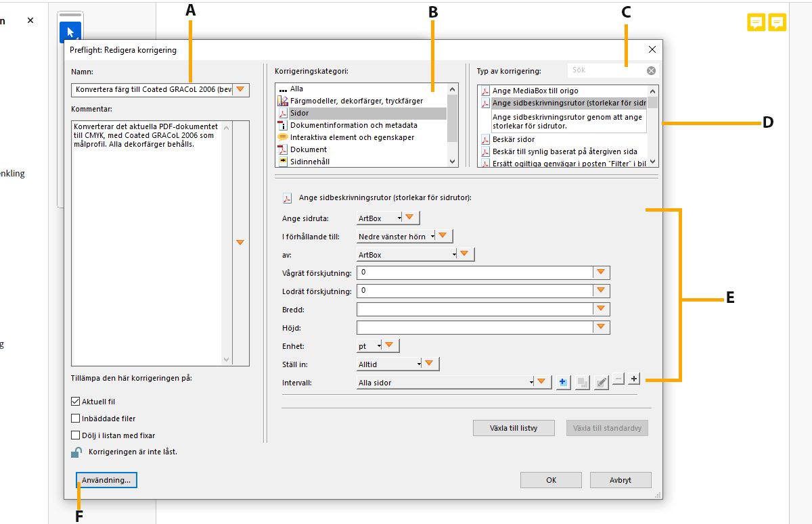
Task: Open orange arrow for Vågrät förskjutning
Action: [x=602, y=272]
